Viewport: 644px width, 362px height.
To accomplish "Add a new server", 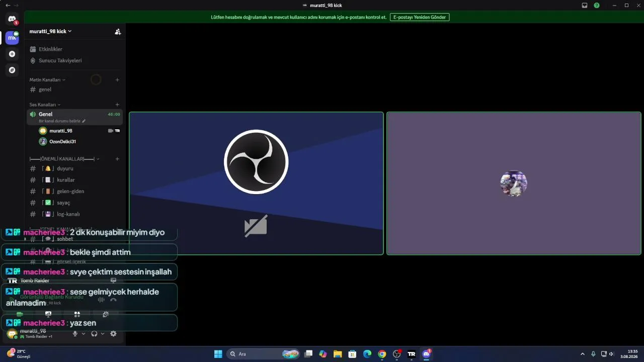I will tap(12, 54).
